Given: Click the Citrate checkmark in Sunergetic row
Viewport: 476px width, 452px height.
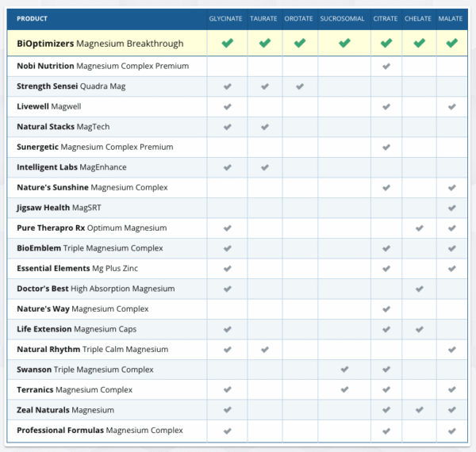Looking at the screenshot, I should (x=386, y=147).
